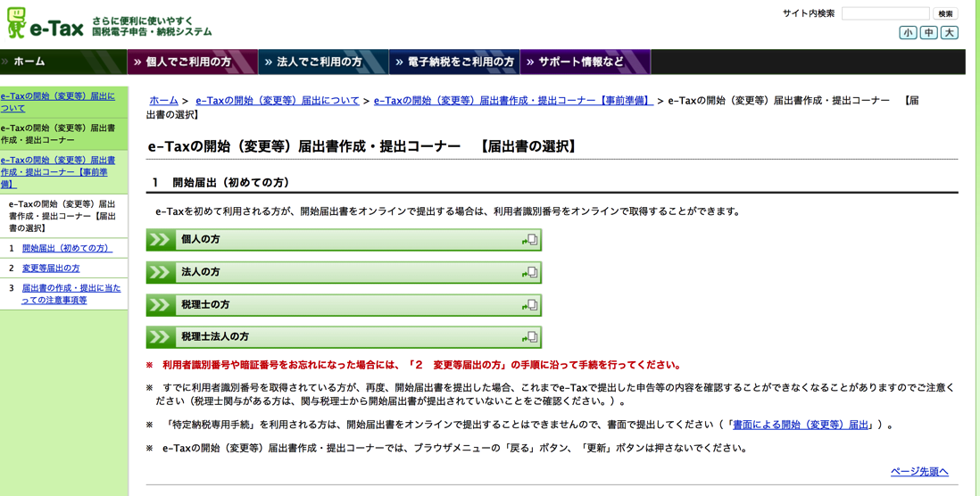
Task: Click breadcrumb 届出書作成・提出コーナー【事前準備】
Action: coord(513,101)
